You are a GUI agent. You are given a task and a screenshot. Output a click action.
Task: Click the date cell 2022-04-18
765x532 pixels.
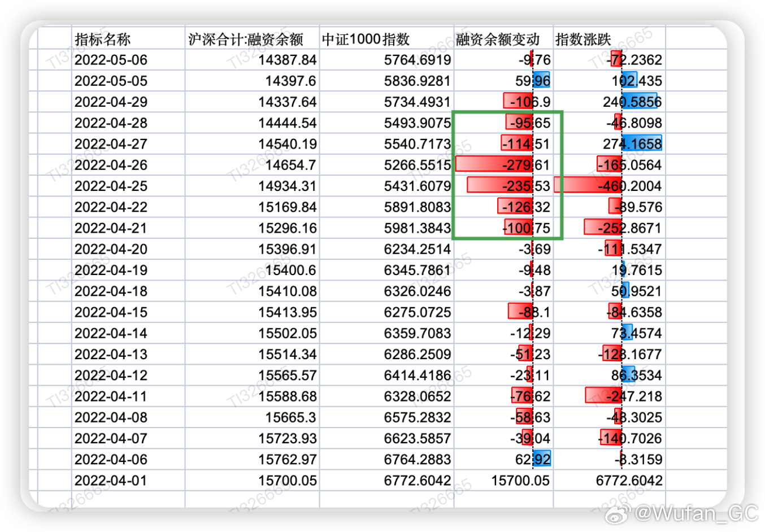[x=128, y=291]
